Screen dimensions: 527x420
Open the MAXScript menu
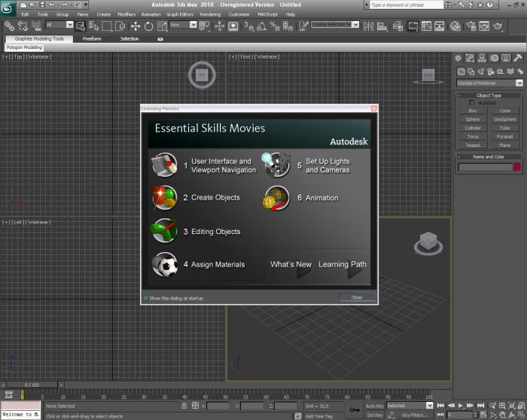pyautogui.click(x=267, y=14)
